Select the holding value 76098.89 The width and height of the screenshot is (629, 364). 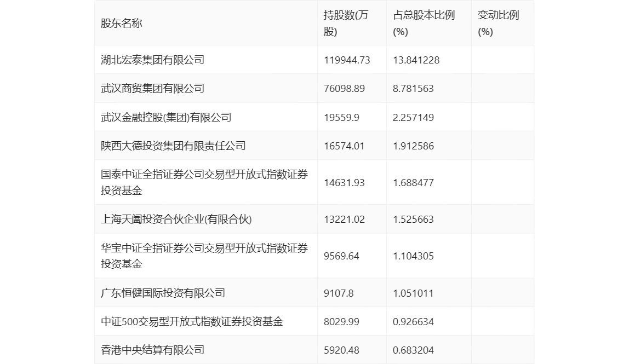(x=344, y=89)
